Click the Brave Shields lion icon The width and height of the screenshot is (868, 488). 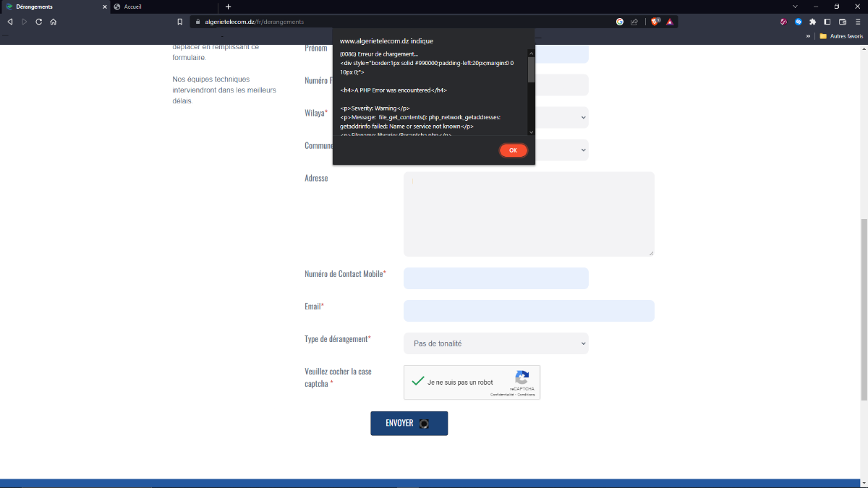click(655, 22)
